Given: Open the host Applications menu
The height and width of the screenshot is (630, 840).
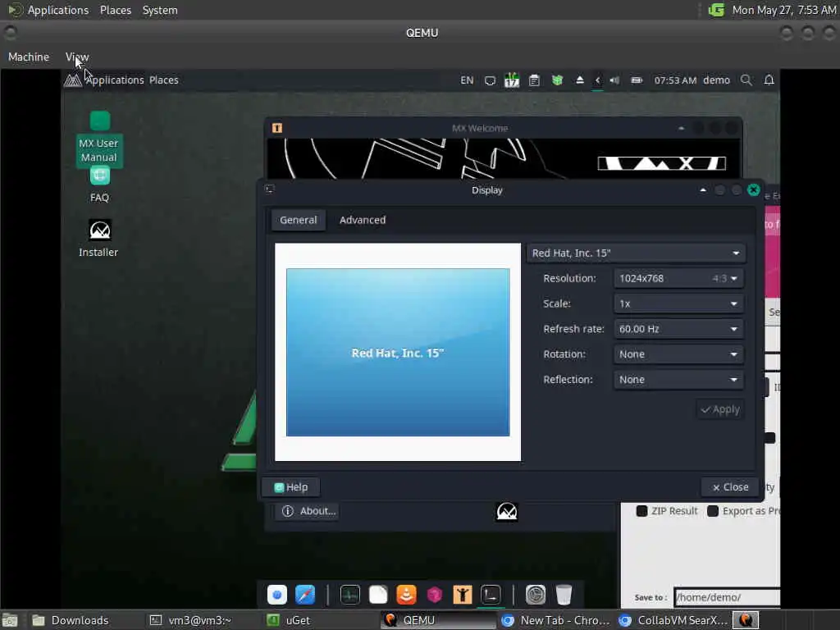Looking at the screenshot, I should [58, 10].
